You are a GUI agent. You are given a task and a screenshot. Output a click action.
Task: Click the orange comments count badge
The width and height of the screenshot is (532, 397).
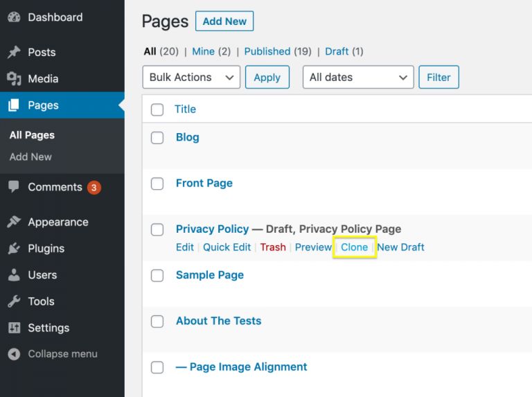point(94,187)
